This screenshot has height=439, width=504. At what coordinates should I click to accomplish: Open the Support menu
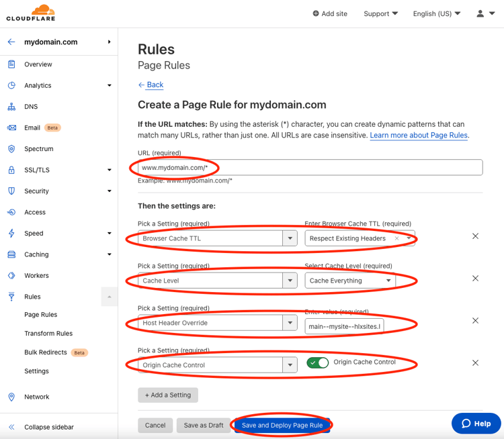(x=380, y=13)
